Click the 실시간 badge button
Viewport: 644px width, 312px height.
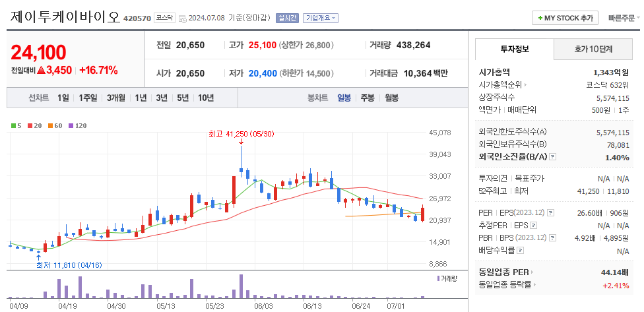coord(287,18)
